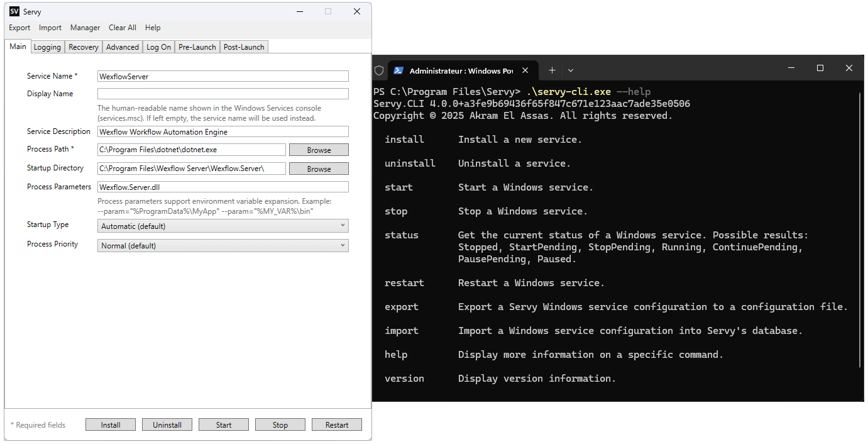Switch to the Recovery tab
The height and width of the screenshot is (444, 868).
(x=84, y=47)
